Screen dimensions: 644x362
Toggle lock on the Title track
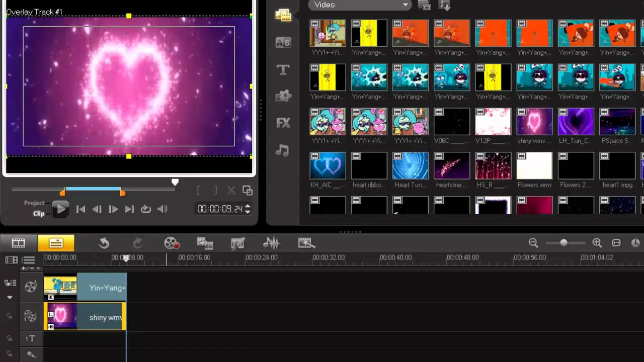click(x=9, y=339)
